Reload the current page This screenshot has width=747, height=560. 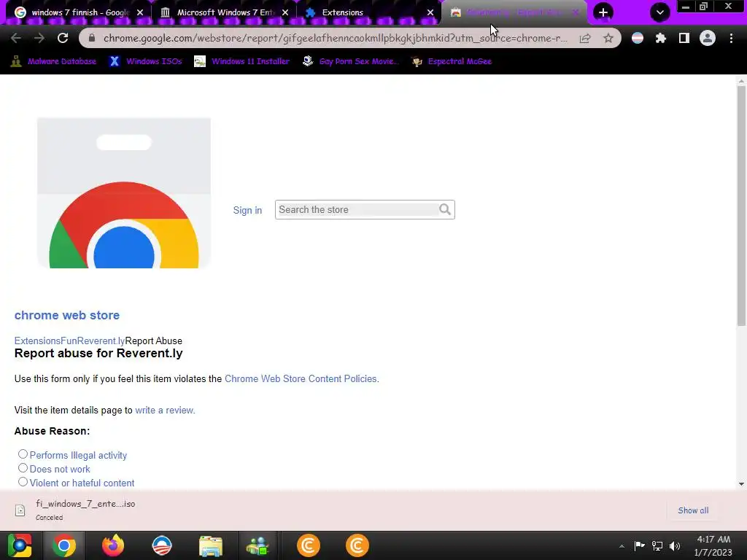click(63, 38)
